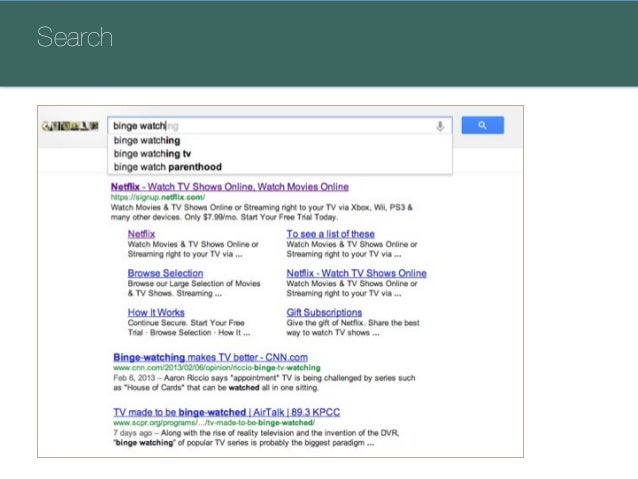
Task: Open the 'How It Works' sitelink
Action: [x=156, y=313]
